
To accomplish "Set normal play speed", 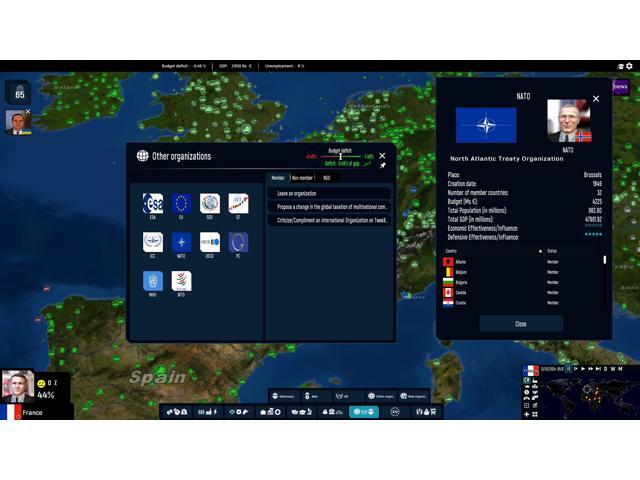I will (583, 369).
